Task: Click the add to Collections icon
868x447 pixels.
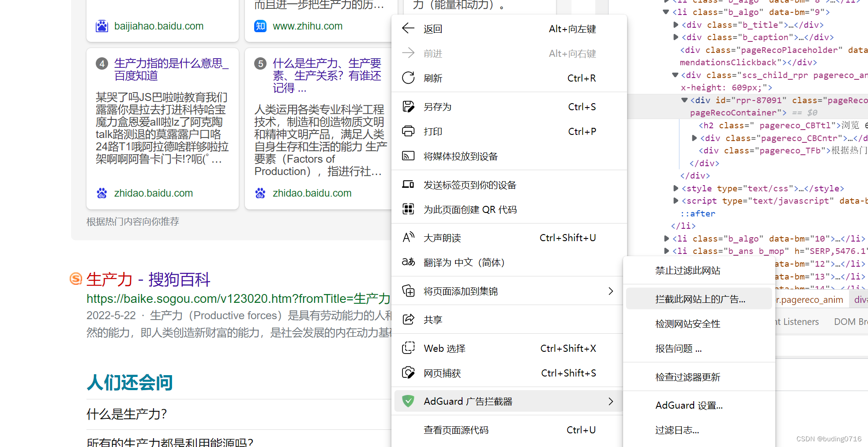Action: [x=408, y=291]
